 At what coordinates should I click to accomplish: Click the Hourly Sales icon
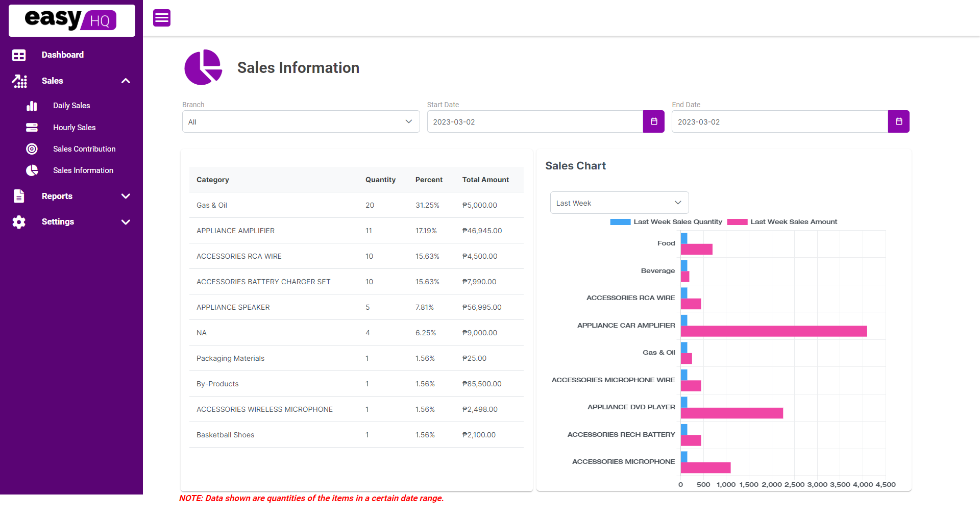[32, 128]
